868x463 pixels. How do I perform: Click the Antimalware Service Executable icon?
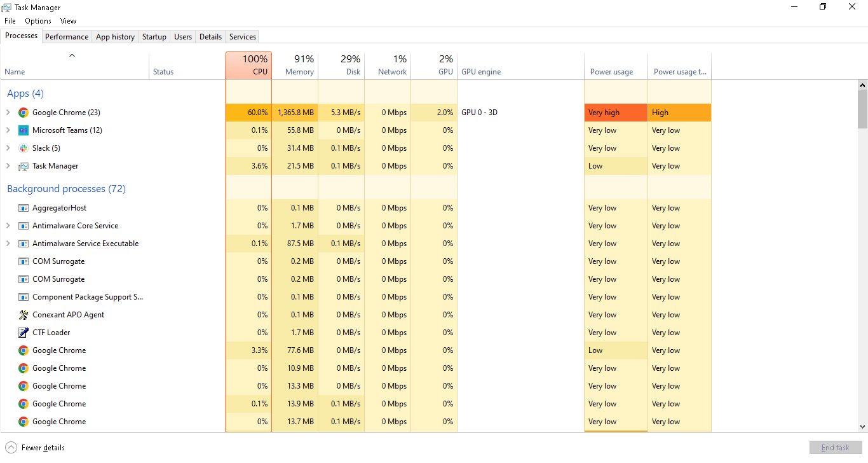click(24, 244)
